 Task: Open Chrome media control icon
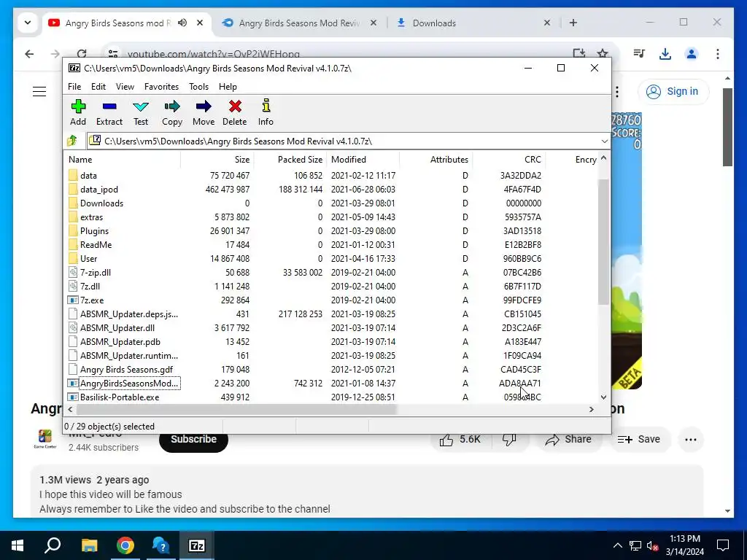coord(639,54)
